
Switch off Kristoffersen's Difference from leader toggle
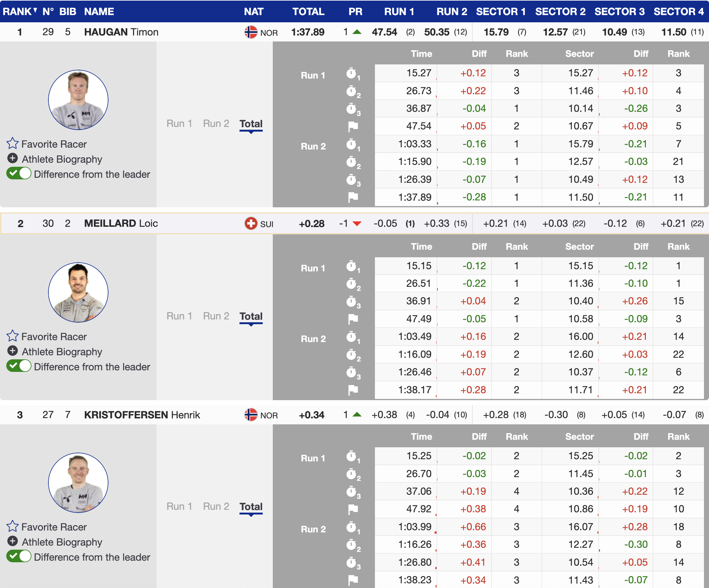[19, 556]
